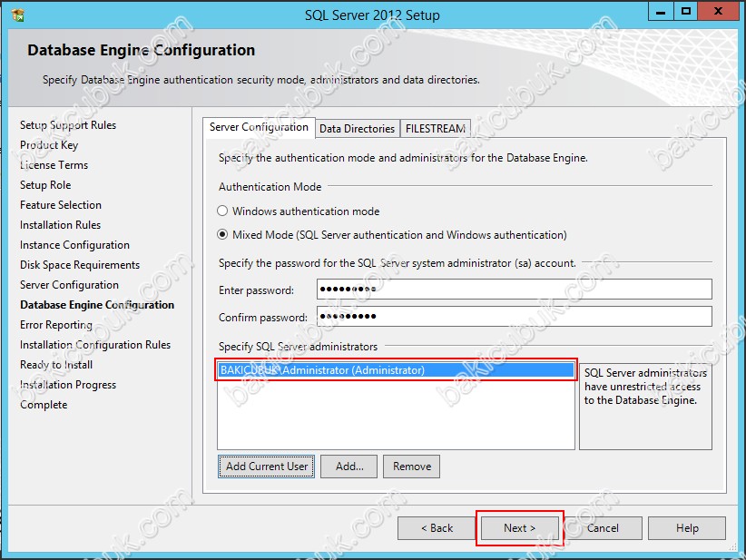The image size is (746, 560).
Task: Click the SQL Server administrators description box
Action: click(x=645, y=407)
